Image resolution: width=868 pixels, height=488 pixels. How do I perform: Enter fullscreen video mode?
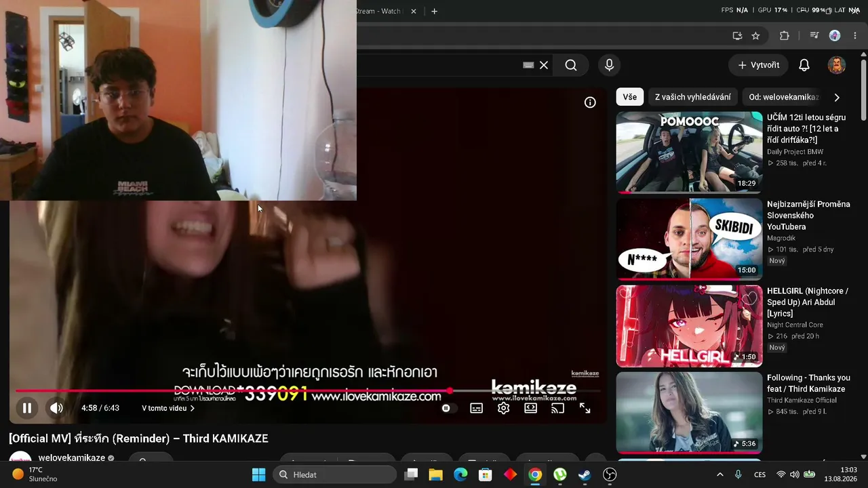[585, 408]
